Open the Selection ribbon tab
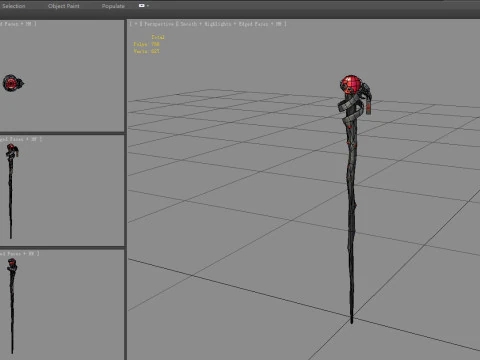480x360 pixels. (14, 6)
